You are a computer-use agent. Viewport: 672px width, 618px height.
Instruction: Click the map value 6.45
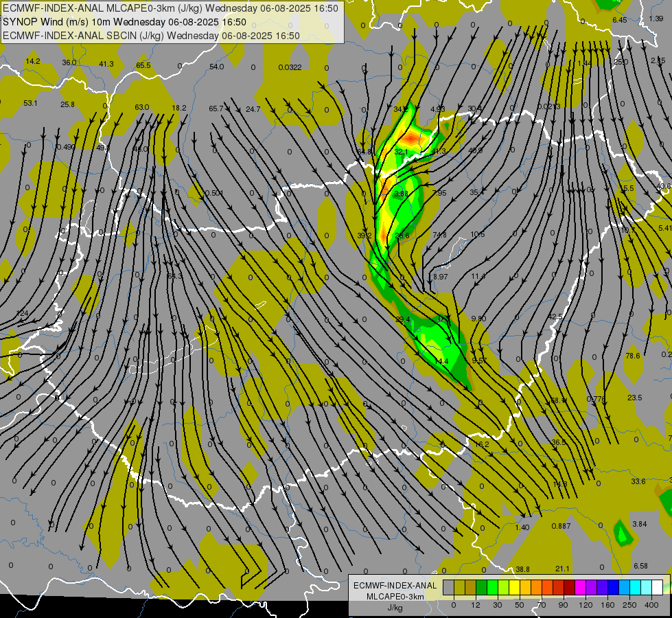click(x=620, y=20)
